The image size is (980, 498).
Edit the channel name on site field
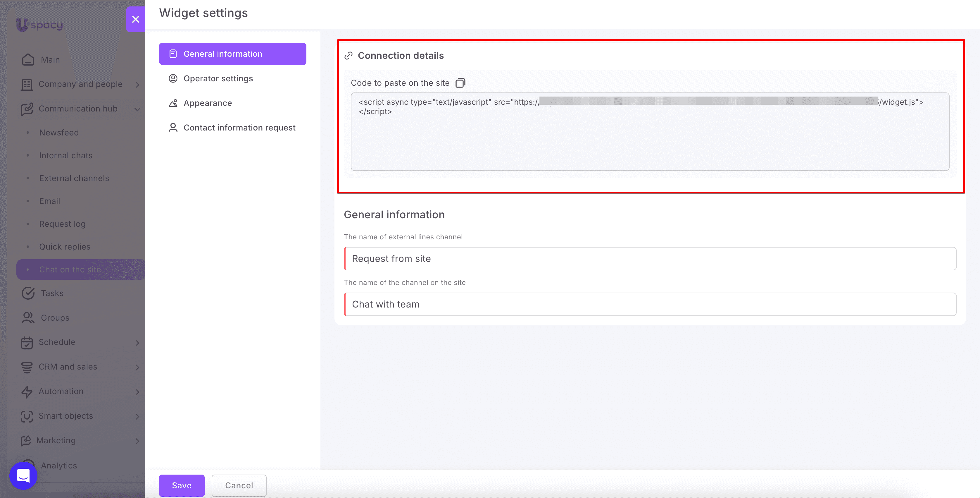pyautogui.click(x=650, y=304)
